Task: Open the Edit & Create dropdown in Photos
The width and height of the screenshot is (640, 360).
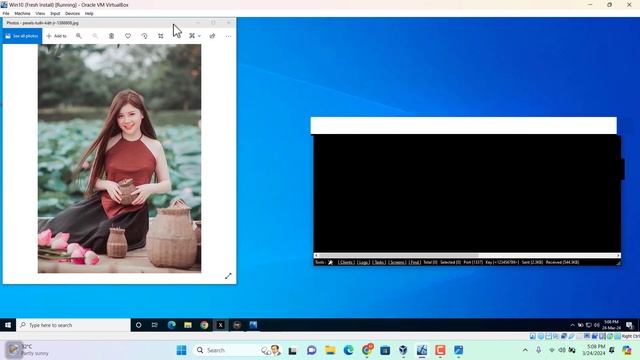Action: [x=195, y=36]
